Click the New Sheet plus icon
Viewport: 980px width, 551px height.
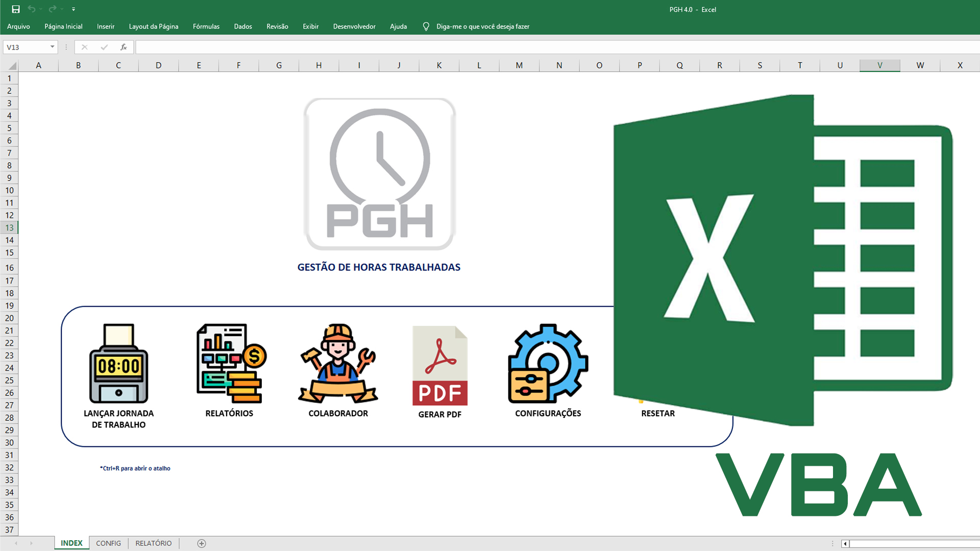pyautogui.click(x=202, y=543)
